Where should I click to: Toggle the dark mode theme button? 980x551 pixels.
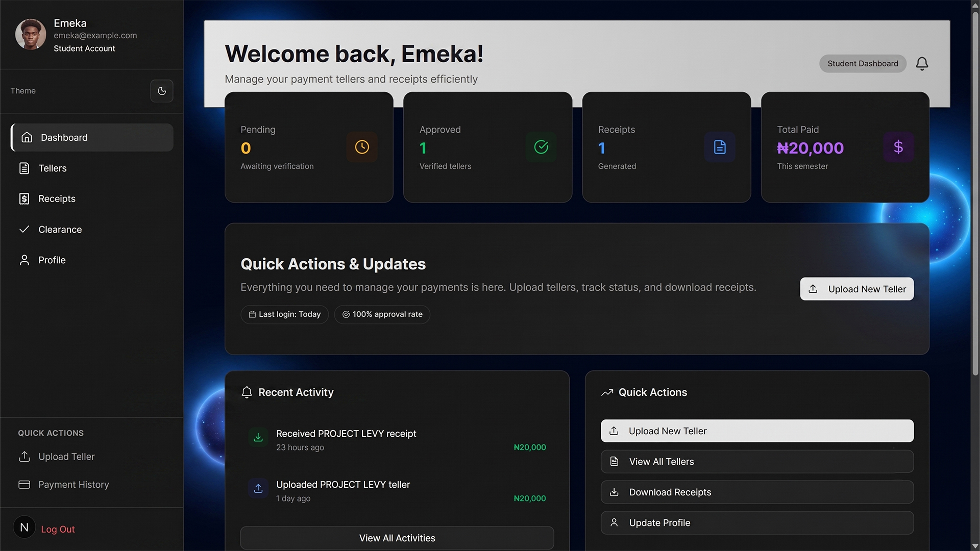pos(162,91)
